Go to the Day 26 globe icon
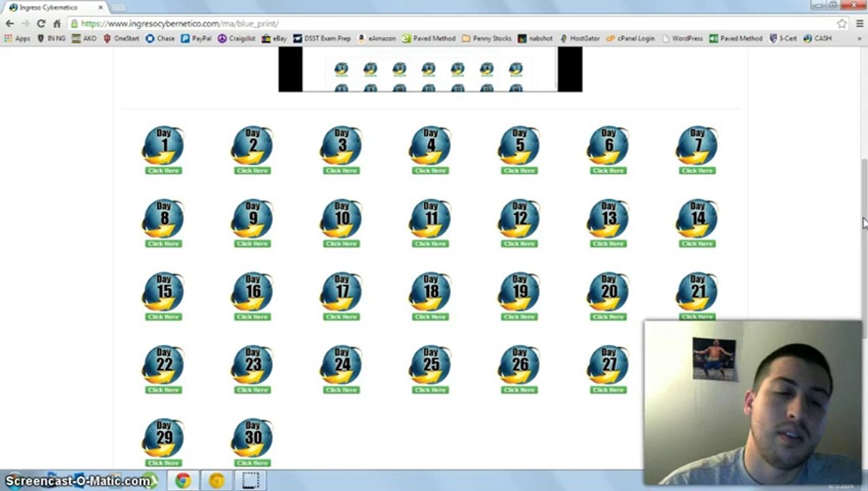868x491 pixels. point(519,364)
